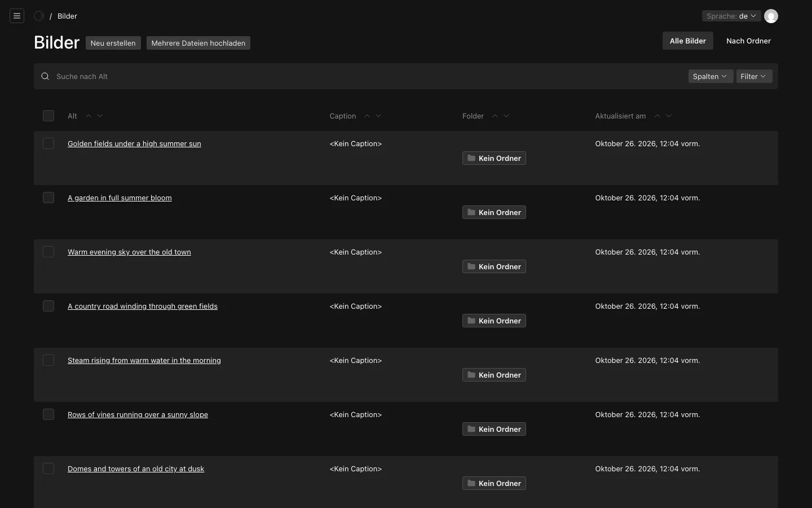Image resolution: width=812 pixels, height=508 pixels.
Task: Expand the Filter dropdown
Action: pos(754,76)
